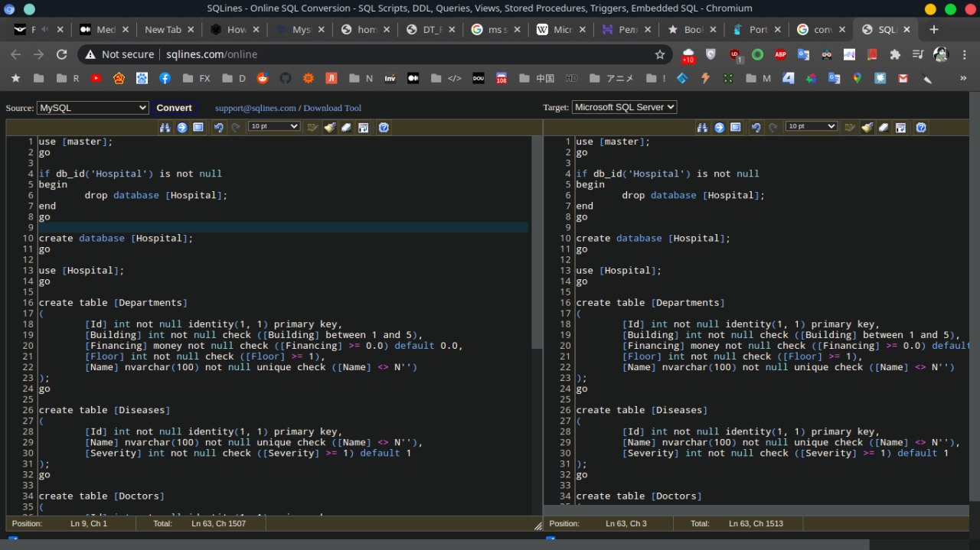Click 'Ln 9, Ch 1' in source status bar
Viewport: 980px width, 550px height.
[88, 524]
